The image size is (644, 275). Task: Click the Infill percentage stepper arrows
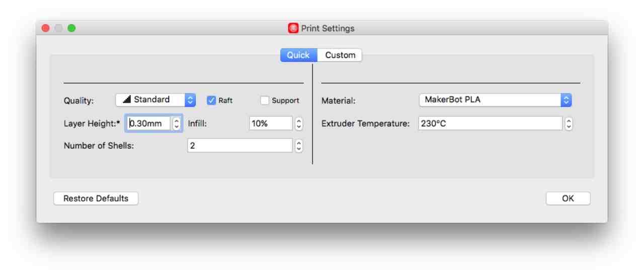click(x=299, y=123)
